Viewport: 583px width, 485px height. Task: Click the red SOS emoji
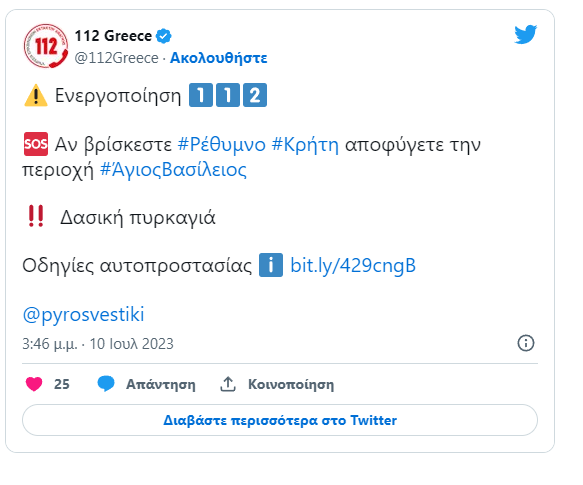[x=36, y=144]
